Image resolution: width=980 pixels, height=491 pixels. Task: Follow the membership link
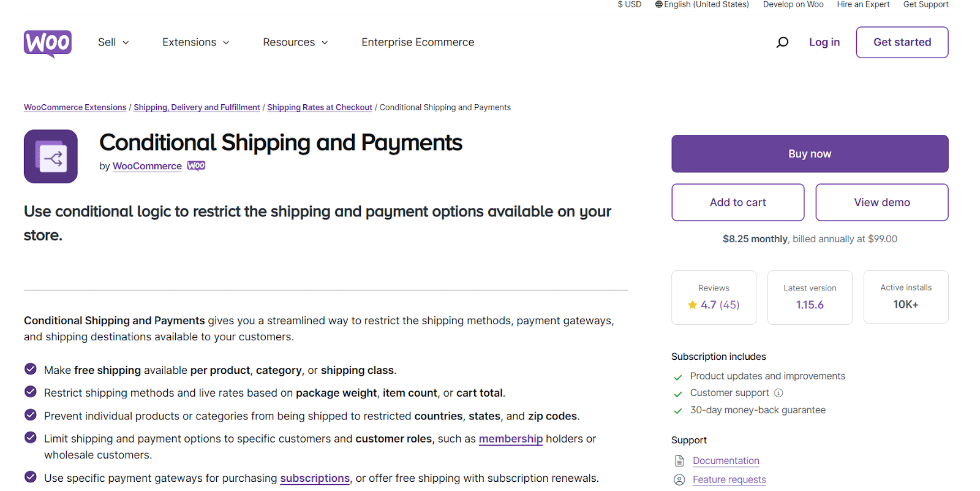[x=511, y=439]
